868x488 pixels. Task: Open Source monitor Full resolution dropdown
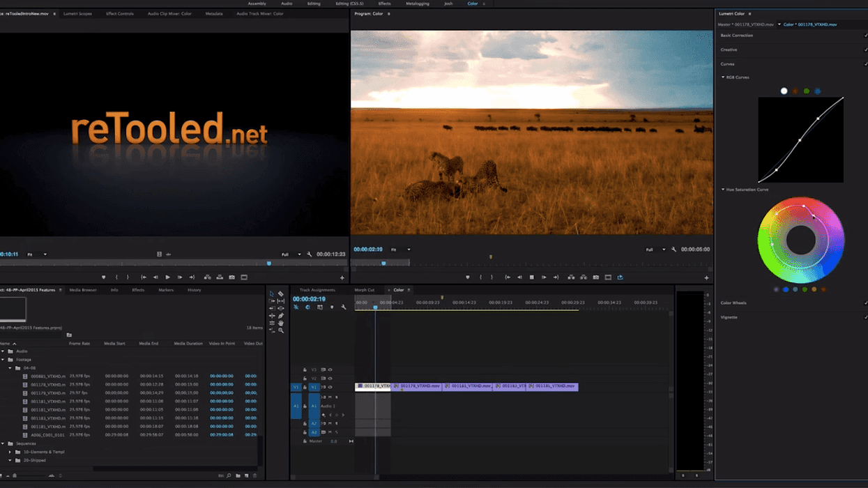[x=291, y=254]
